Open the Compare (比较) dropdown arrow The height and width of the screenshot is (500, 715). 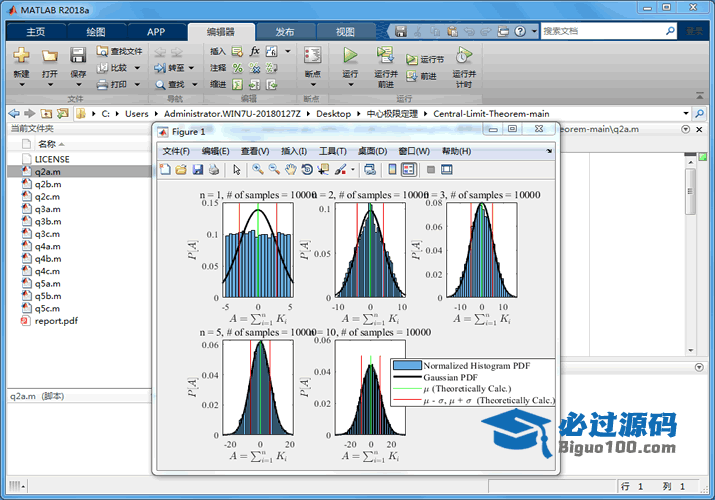(137, 68)
